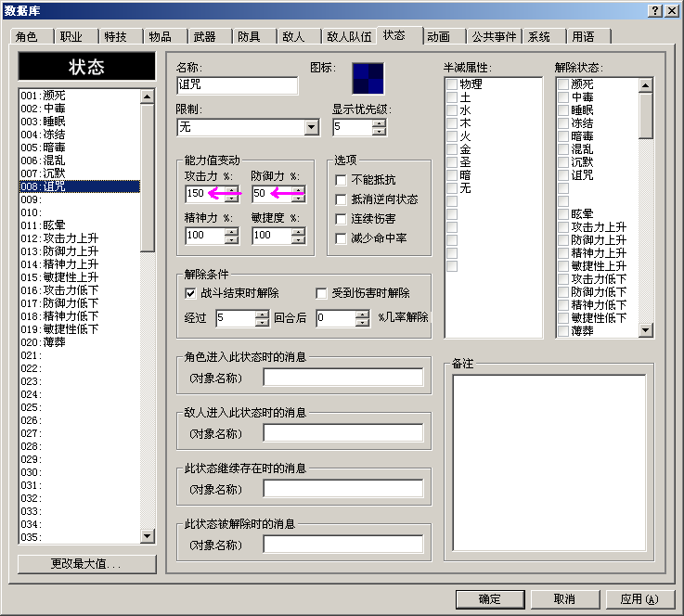The width and height of the screenshot is (684, 616).
Task: Toggle the 抵消逆向状态 option
Action: pos(341,199)
